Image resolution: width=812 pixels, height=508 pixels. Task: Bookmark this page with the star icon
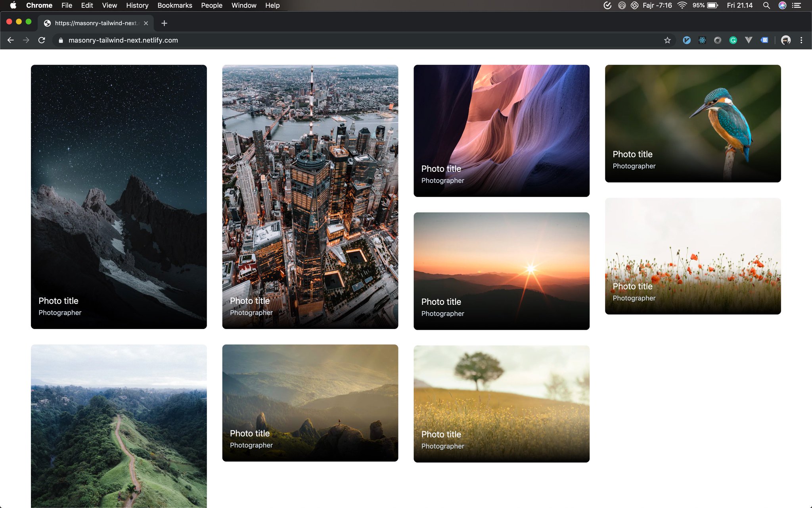[667, 40]
